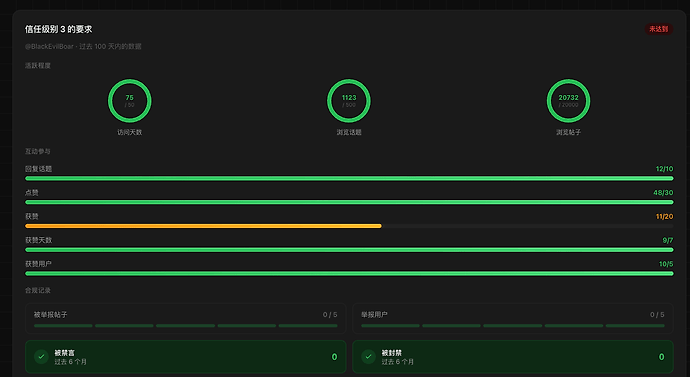
Task: Click the 回复话题 row label
Action: pyautogui.click(x=38, y=168)
